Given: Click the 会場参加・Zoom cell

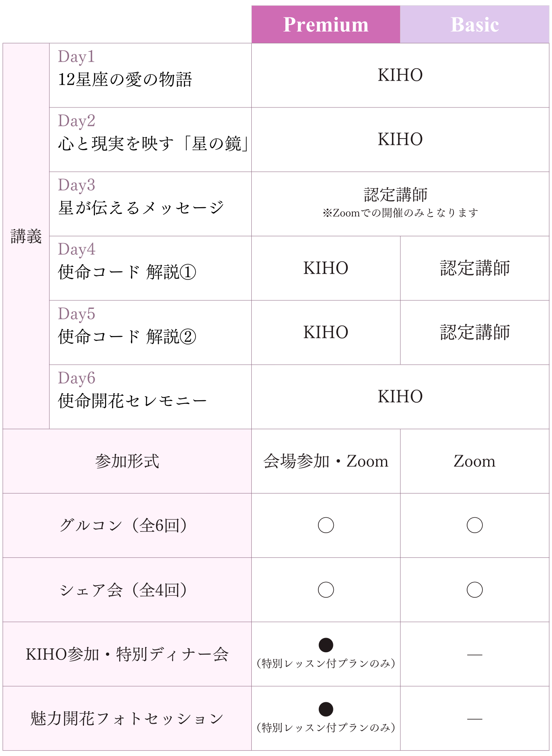Looking at the screenshot, I should click(x=326, y=461).
